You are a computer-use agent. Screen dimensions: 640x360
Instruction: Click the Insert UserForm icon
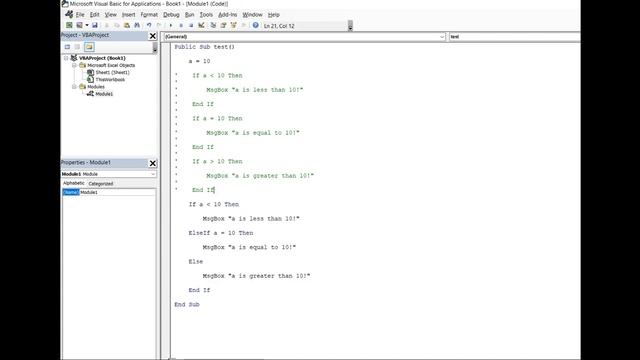pyautogui.click(x=80, y=25)
